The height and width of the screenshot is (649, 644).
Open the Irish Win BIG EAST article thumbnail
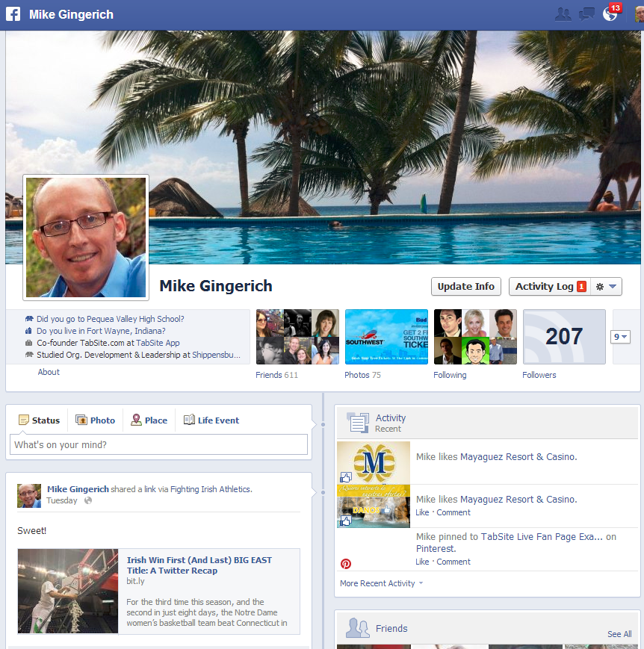[x=67, y=591]
